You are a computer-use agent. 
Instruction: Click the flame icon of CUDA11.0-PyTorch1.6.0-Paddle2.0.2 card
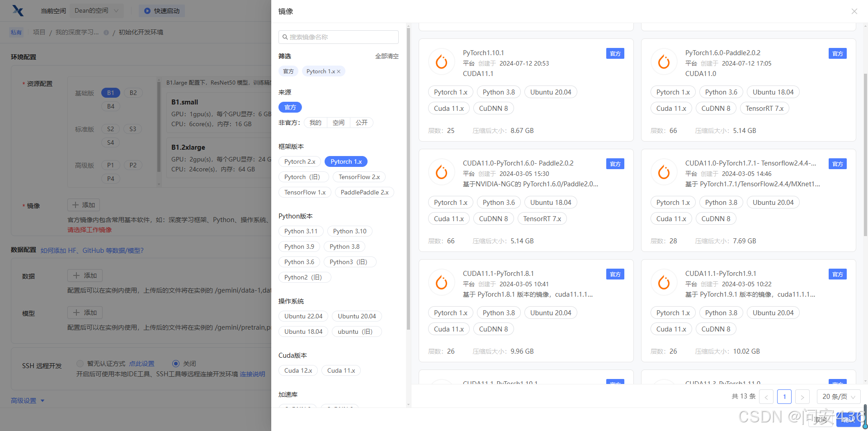click(x=442, y=172)
